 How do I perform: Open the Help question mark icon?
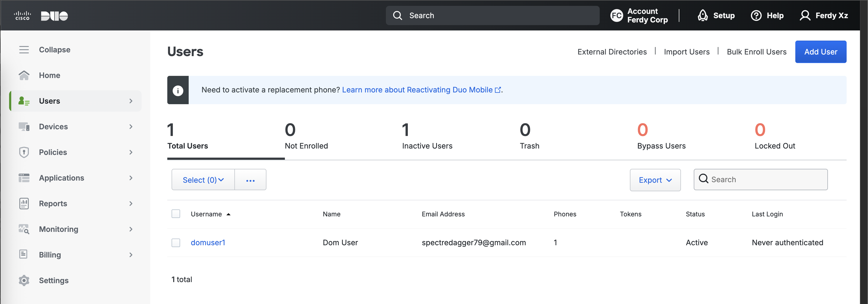[x=756, y=15]
